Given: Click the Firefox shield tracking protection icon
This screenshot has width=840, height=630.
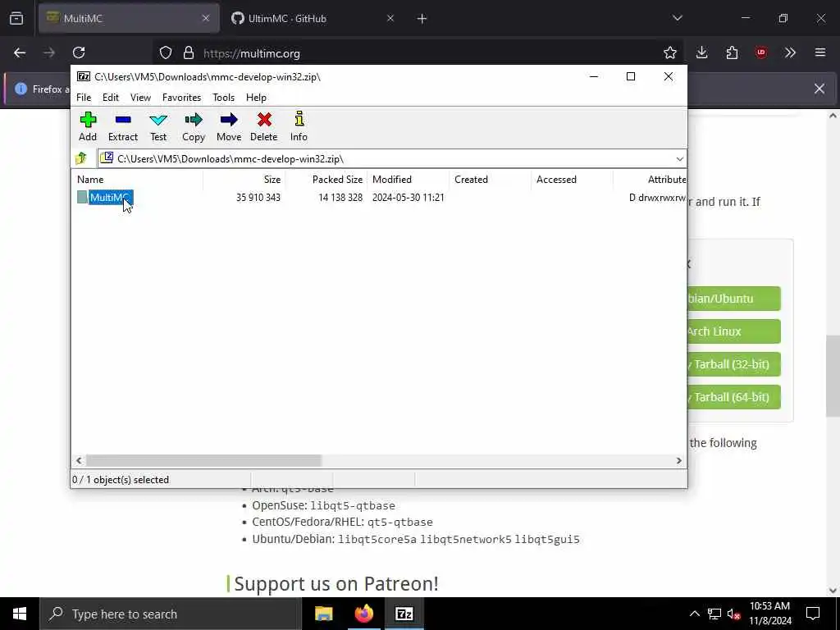Looking at the screenshot, I should coord(166,53).
